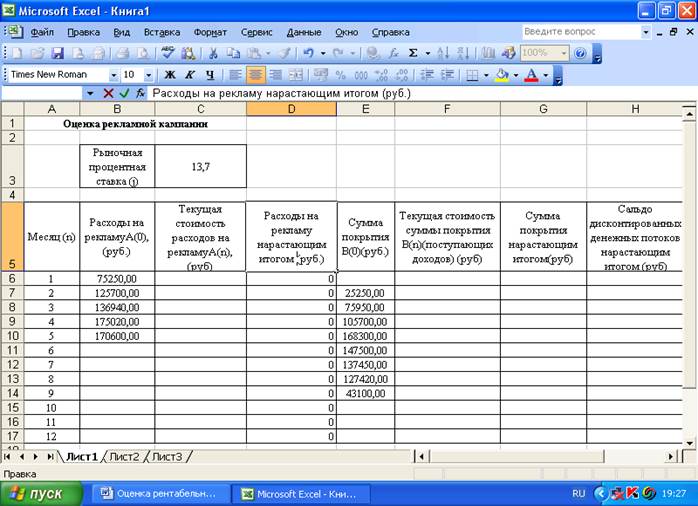This screenshot has height=506, width=698.
Task: Apply the Borders icon
Action: pyautogui.click(x=472, y=75)
